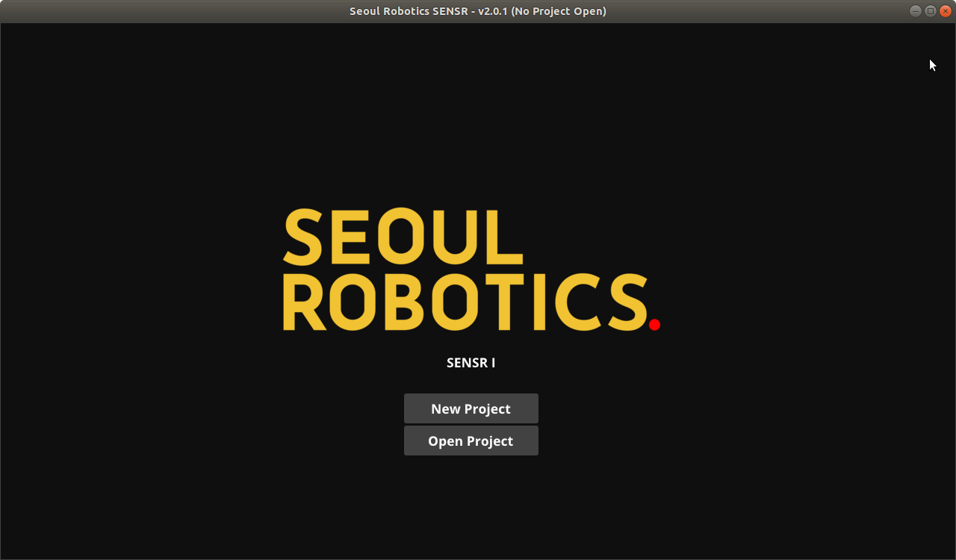The image size is (956, 560).
Task: Click the word SEOUL in the logo
Action: [x=402, y=237]
